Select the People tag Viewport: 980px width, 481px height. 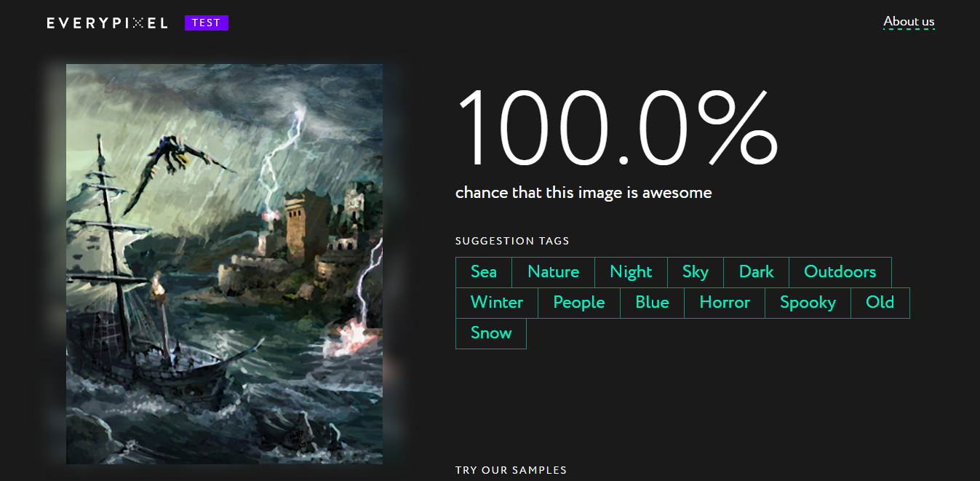579,303
